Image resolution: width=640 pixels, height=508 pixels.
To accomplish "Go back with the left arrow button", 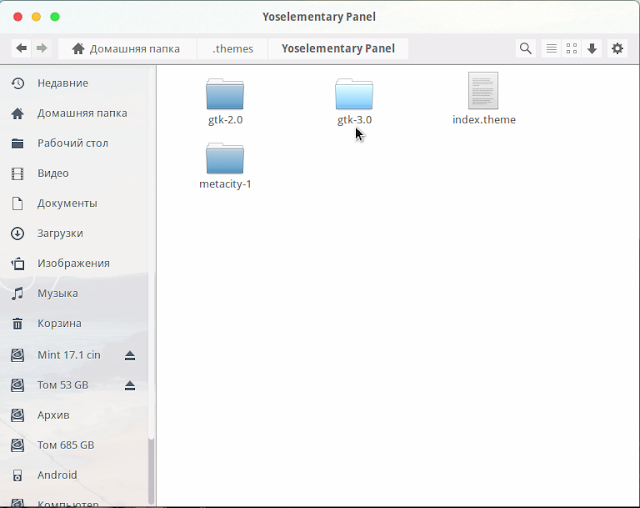I will (x=21, y=49).
